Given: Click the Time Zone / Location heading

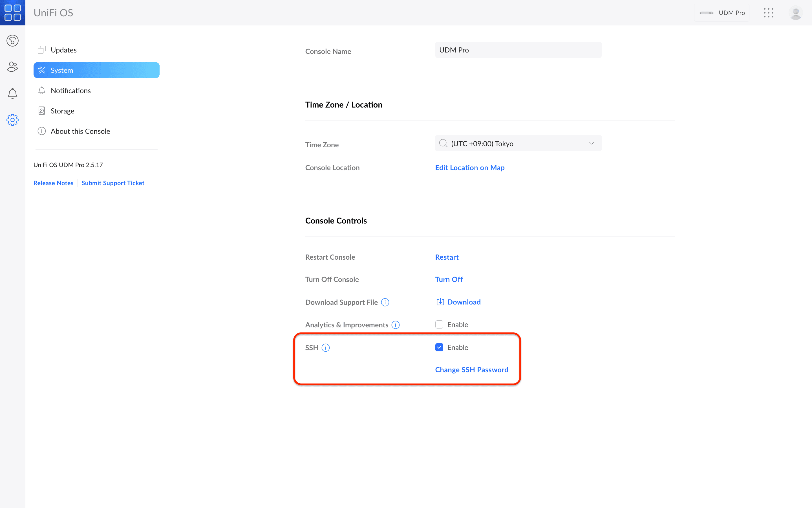Looking at the screenshot, I should pos(344,105).
